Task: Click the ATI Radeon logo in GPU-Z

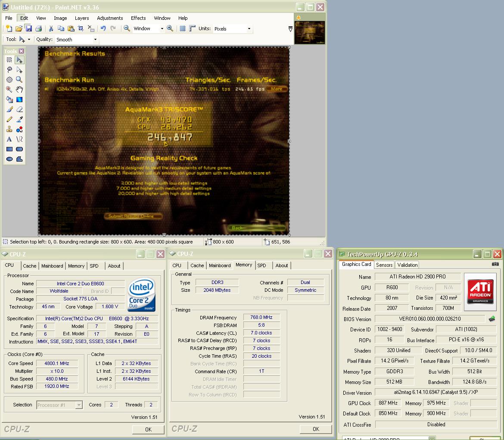Action: click(x=480, y=292)
